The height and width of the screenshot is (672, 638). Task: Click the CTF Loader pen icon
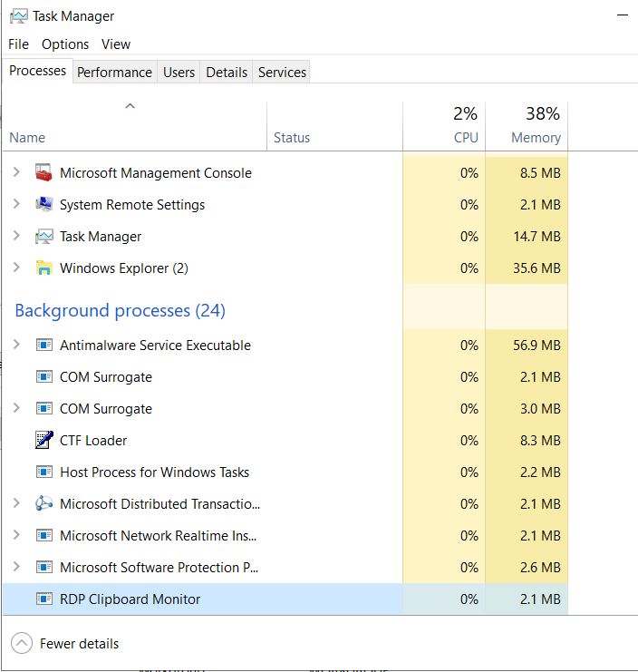point(43,440)
